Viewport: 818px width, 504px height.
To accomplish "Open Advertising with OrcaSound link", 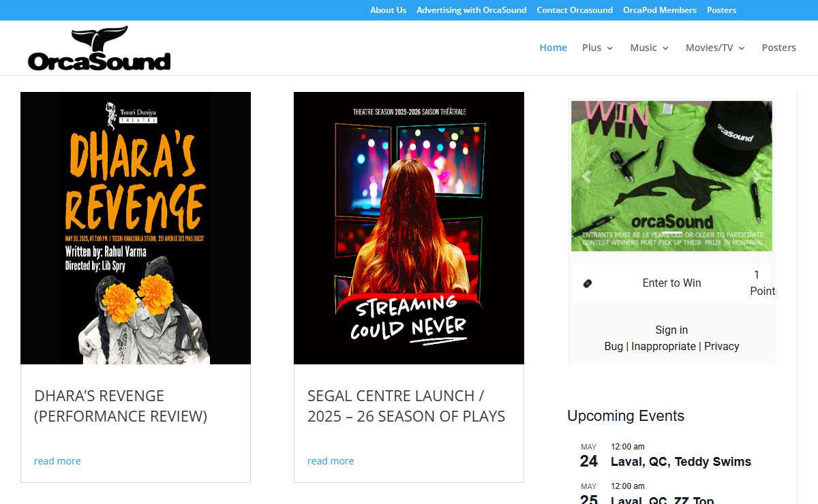I will 472,10.
